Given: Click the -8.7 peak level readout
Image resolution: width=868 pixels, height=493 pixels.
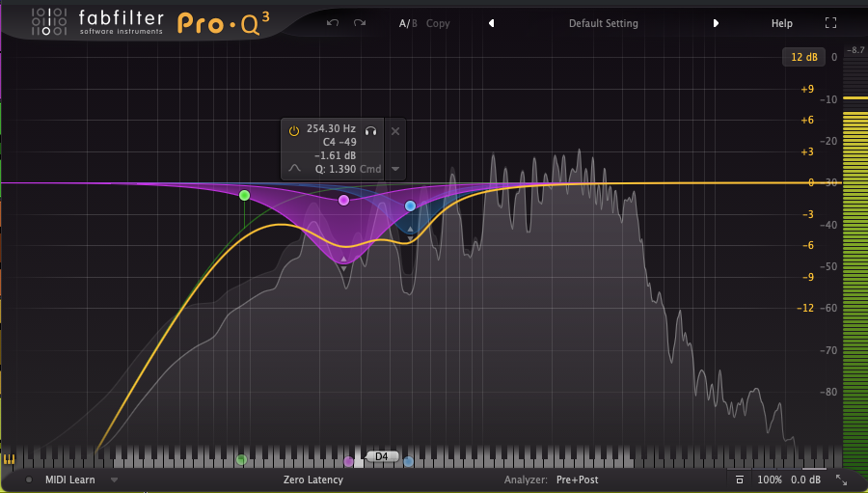Looking at the screenshot, I should click(855, 50).
